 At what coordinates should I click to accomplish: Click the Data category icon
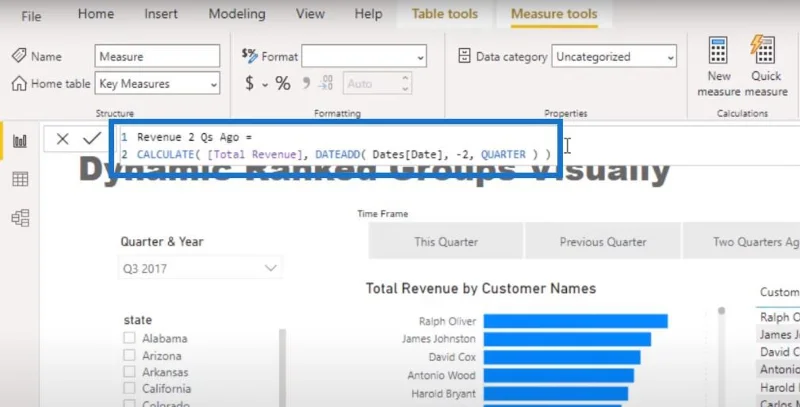click(464, 56)
